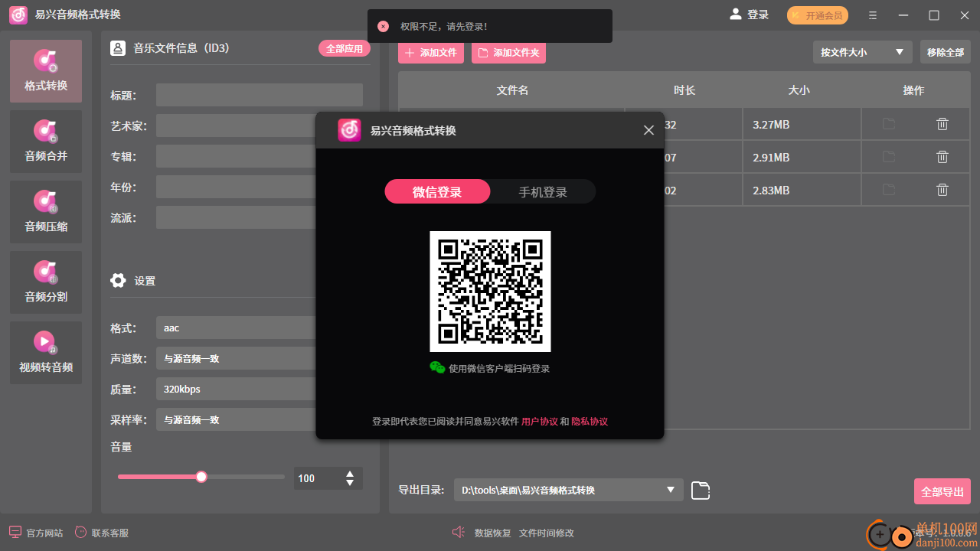This screenshot has width=980, height=551.
Task: Click the 数据恢复 status bar link
Action: (x=493, y=533)
